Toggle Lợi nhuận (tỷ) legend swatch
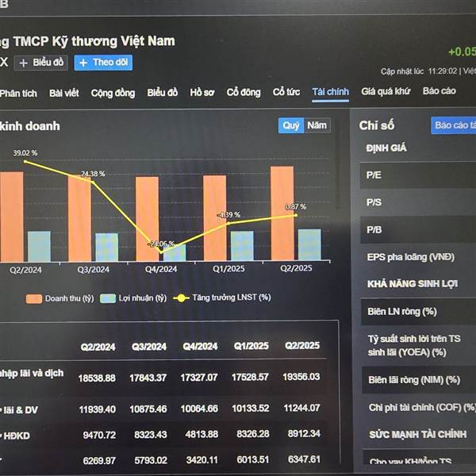 click(x=108, y=298)
